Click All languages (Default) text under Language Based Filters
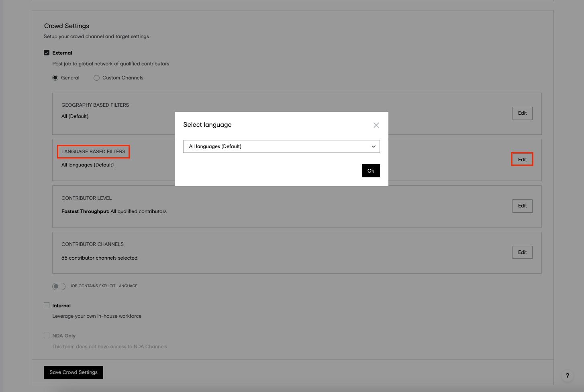Viewport: 584px width, 392px height. (88, 165)
